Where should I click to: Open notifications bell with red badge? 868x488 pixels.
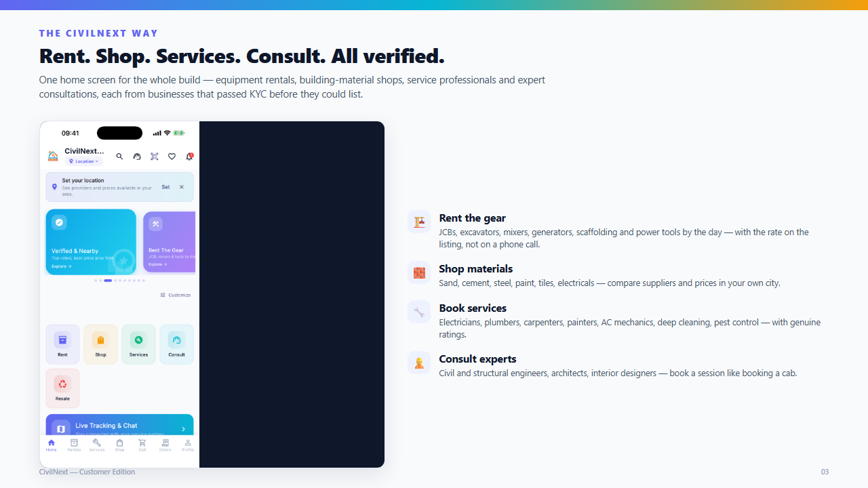coord(189,157)
